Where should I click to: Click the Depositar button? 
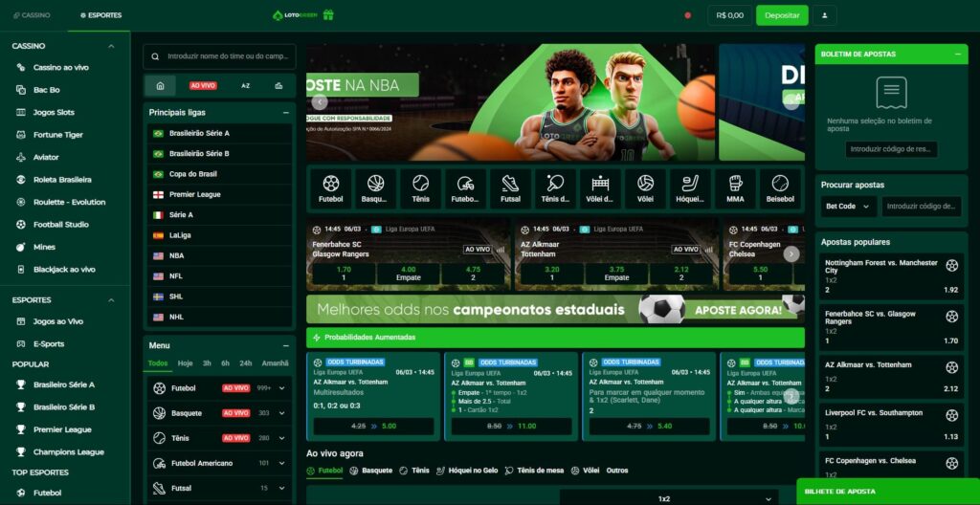click(782, 15)
